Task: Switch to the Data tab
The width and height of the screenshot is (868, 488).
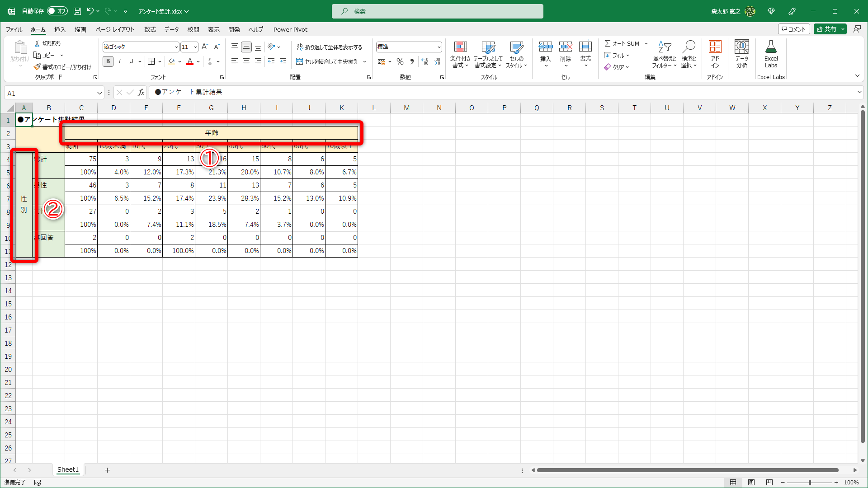Action: 171,29
